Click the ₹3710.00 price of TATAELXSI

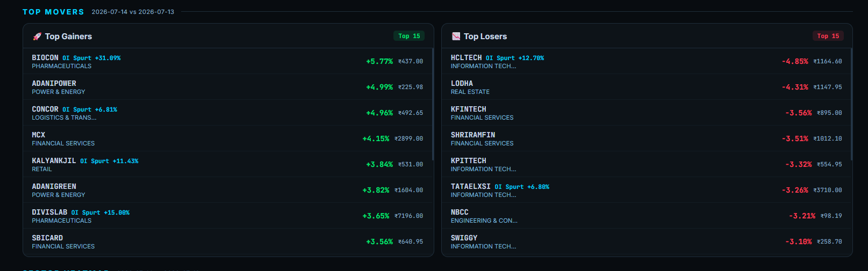click(x=828, y=191)
